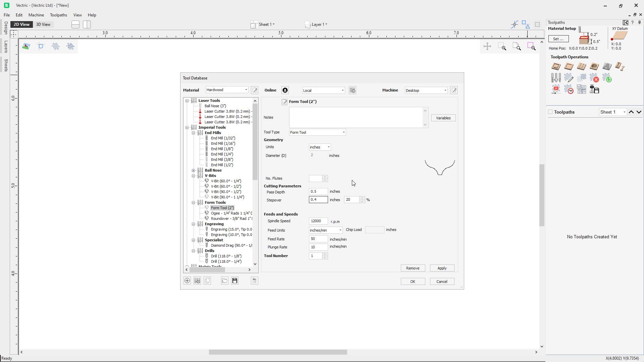This screenshot has width=644, height=362.
Task: Open the Material Hardwood dropdown
Action: 246,90
